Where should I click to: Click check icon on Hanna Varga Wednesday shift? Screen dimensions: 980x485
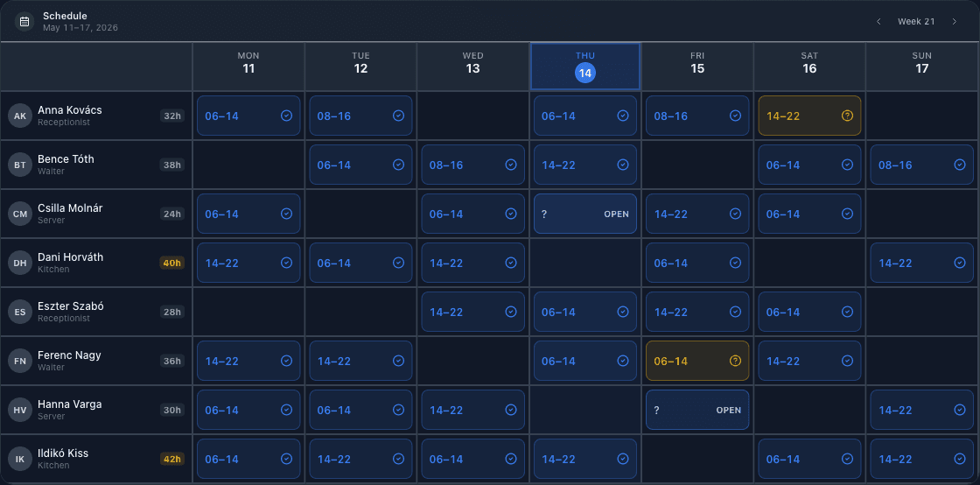click(x=511, y=410)
